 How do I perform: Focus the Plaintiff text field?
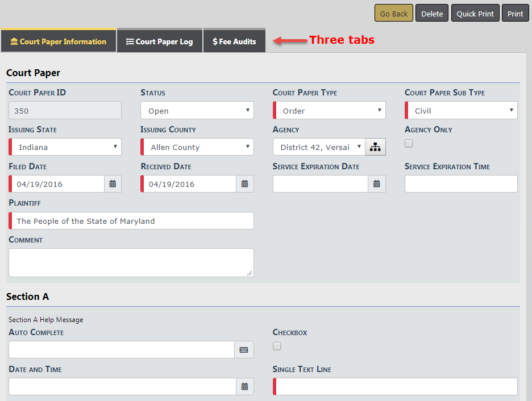click(x=132, y=221)
